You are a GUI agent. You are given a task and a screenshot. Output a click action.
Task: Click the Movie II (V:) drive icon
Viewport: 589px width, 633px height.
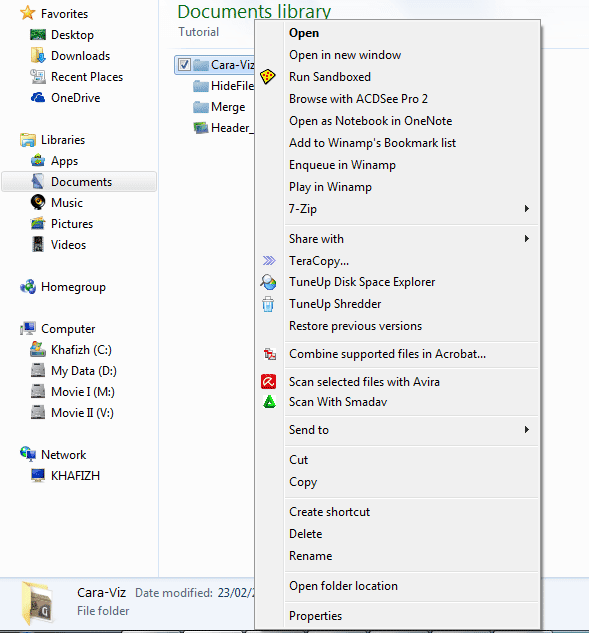pos(38,413)
